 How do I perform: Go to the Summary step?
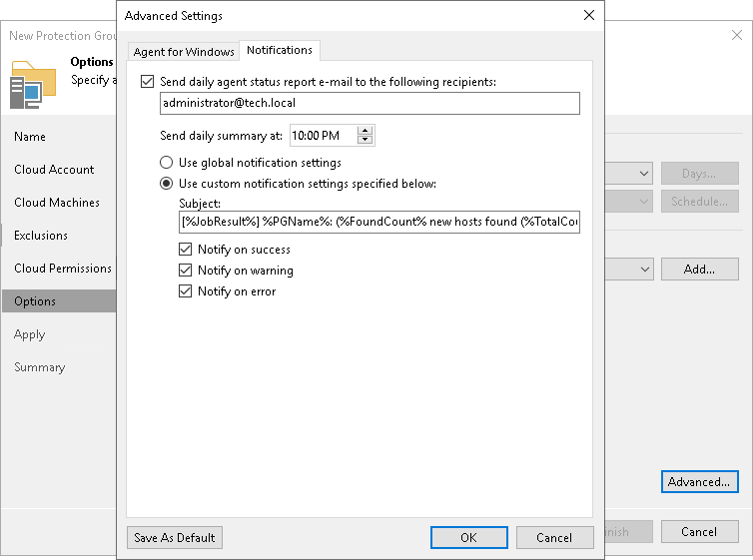pyautogui.click(x=39, y=367)
